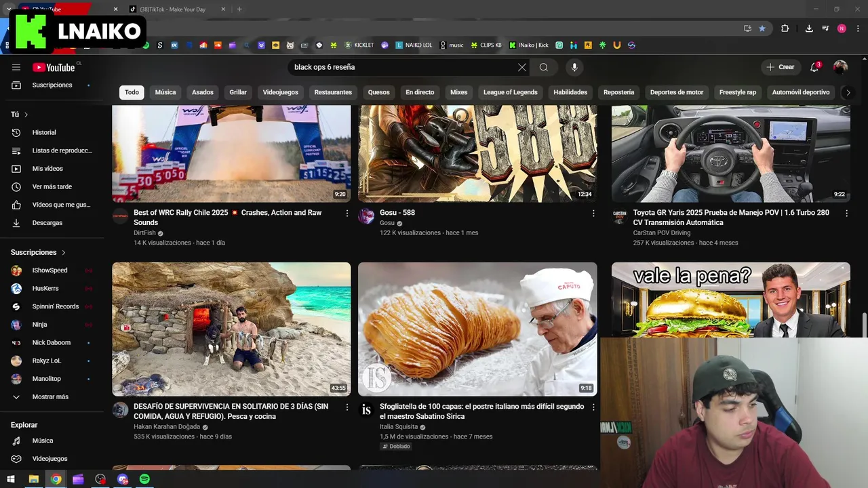868x488 pixels.
Task: Play the survival challenge beach thumbnail
Action: pos(231,329)
